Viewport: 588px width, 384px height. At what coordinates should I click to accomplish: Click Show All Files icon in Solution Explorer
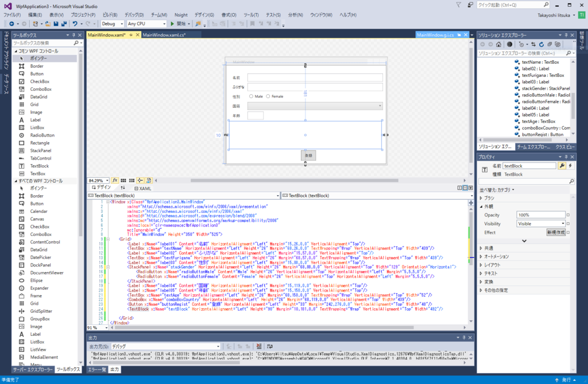coord(558,44)
